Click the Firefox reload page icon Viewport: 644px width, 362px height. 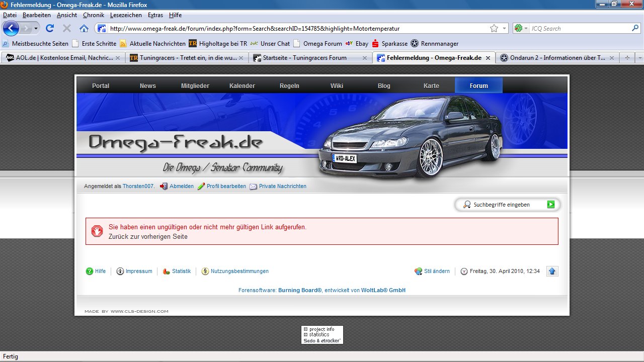tap(49, 28)
